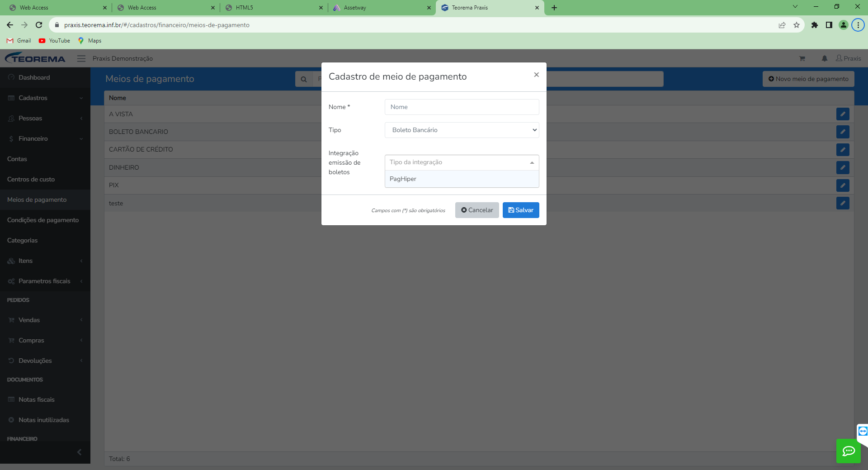
Task: Open the Praxis user profile menu
Action: (x=849, y=58)
